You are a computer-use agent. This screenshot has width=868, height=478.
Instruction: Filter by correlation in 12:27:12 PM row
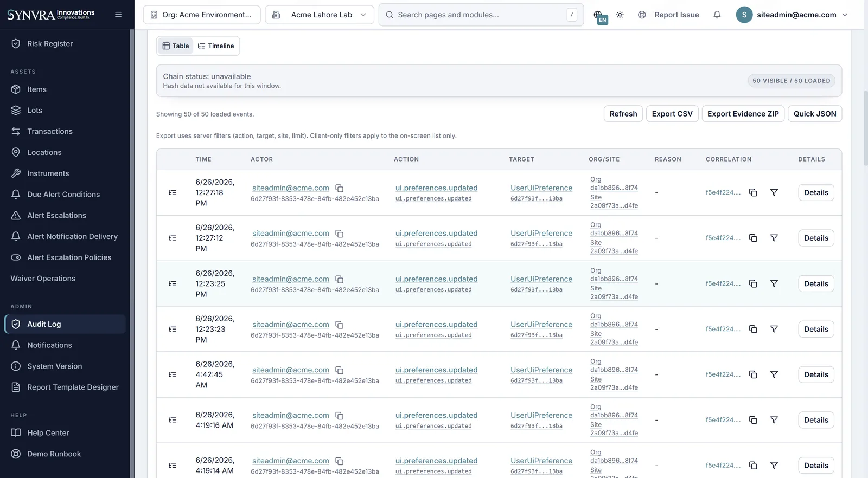pos(774,238)
